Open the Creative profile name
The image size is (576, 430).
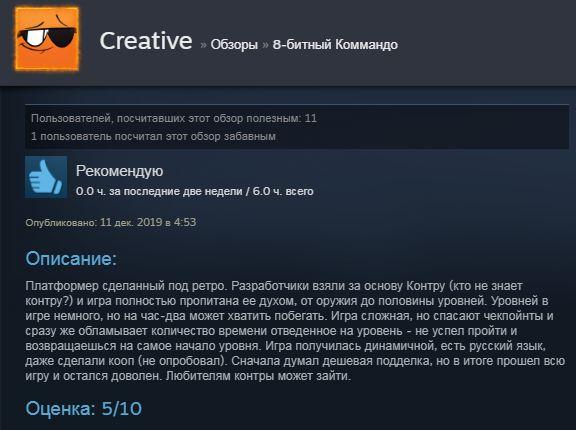146,40
